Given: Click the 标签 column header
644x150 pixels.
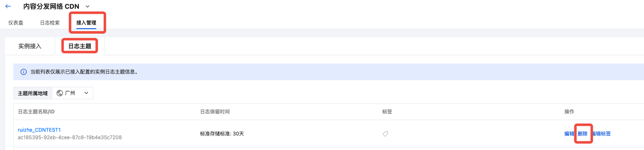Looking at the screenshot, I should [x=387, y=112].
